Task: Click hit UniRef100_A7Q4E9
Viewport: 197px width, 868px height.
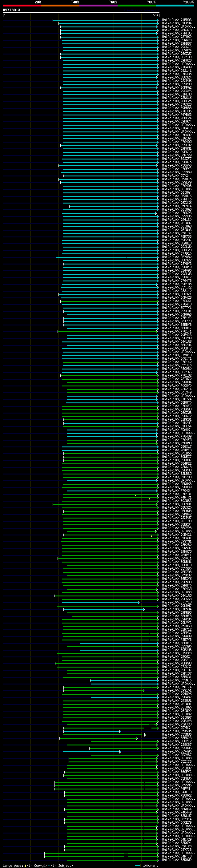Action: coord(177,128)
